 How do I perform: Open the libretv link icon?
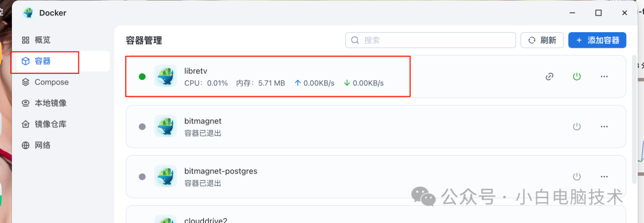[x=550, y=76]
